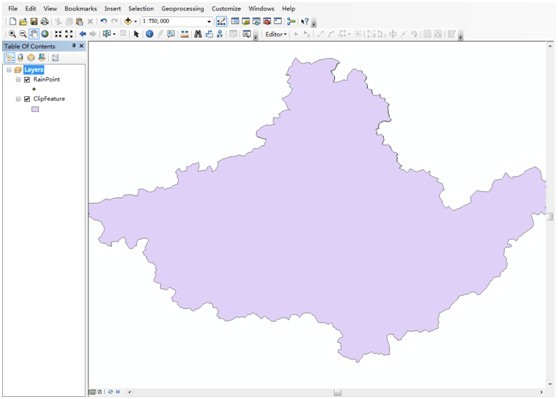Collapse the ClipFeature layer legend
Image resolution: width=558 pixels, height=399 pixels.
(x=18, y=99)
